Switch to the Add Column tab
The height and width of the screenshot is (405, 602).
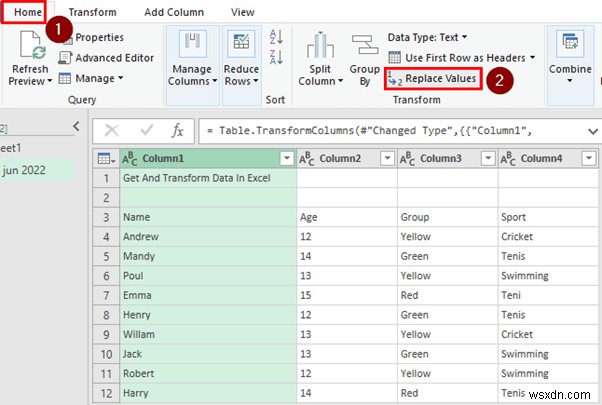174,12
